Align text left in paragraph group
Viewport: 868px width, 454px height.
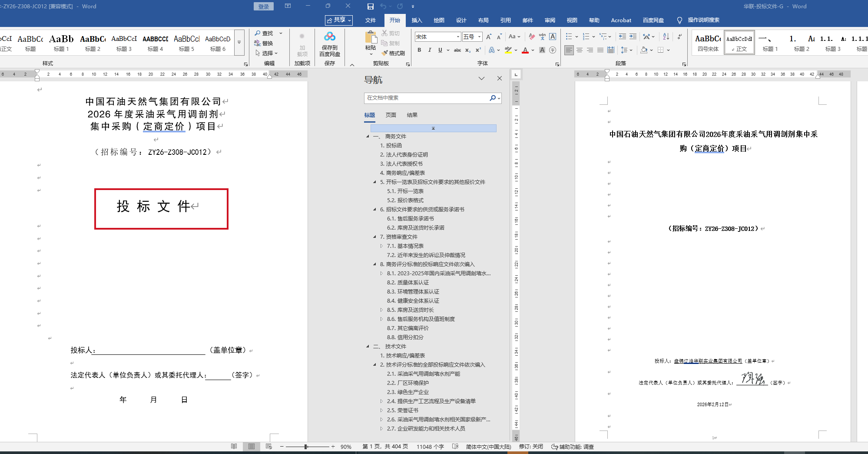[x=569, y=50]
